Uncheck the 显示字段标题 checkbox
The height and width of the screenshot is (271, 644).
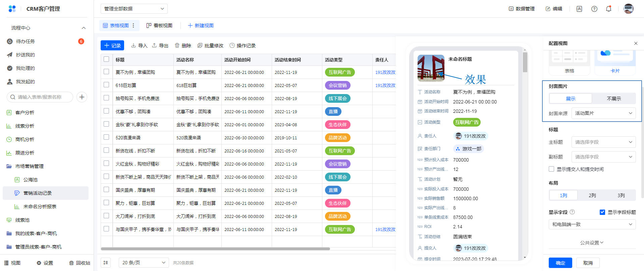click(602, 212)
